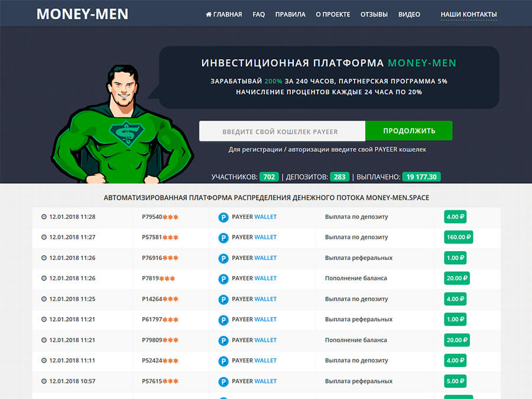
Task: Click the clock icon in the 11:28 row
Action: point(44,217)
